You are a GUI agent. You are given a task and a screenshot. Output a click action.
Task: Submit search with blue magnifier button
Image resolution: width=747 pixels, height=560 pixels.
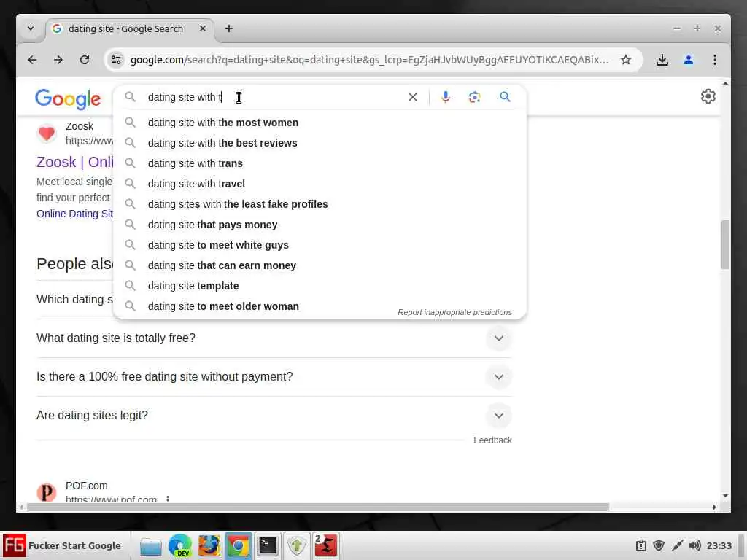pos(505,97)
